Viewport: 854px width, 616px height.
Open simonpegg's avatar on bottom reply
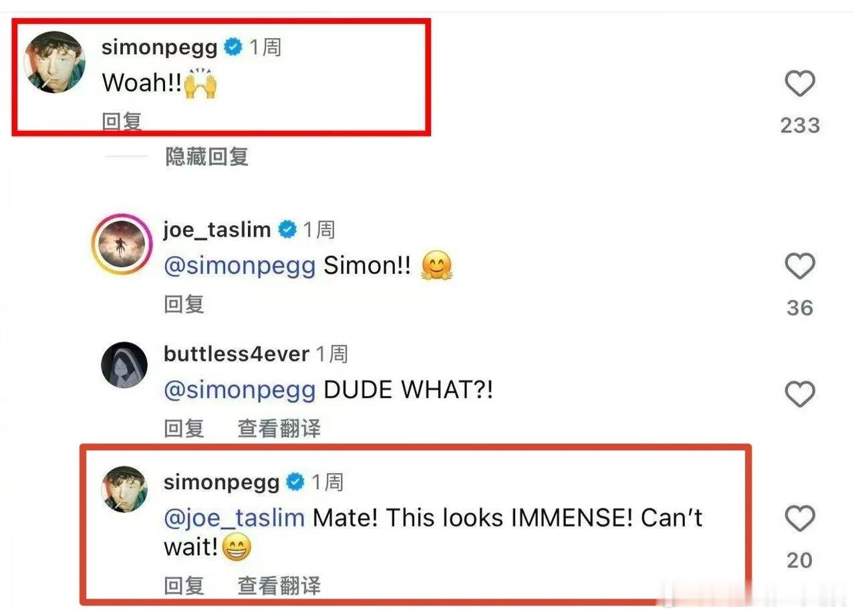click(124, 490)
